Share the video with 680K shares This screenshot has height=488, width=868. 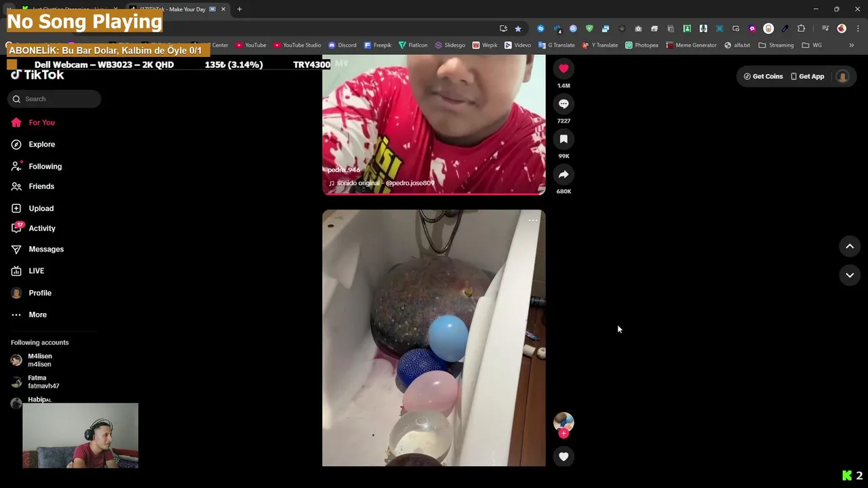coord(564,174)
